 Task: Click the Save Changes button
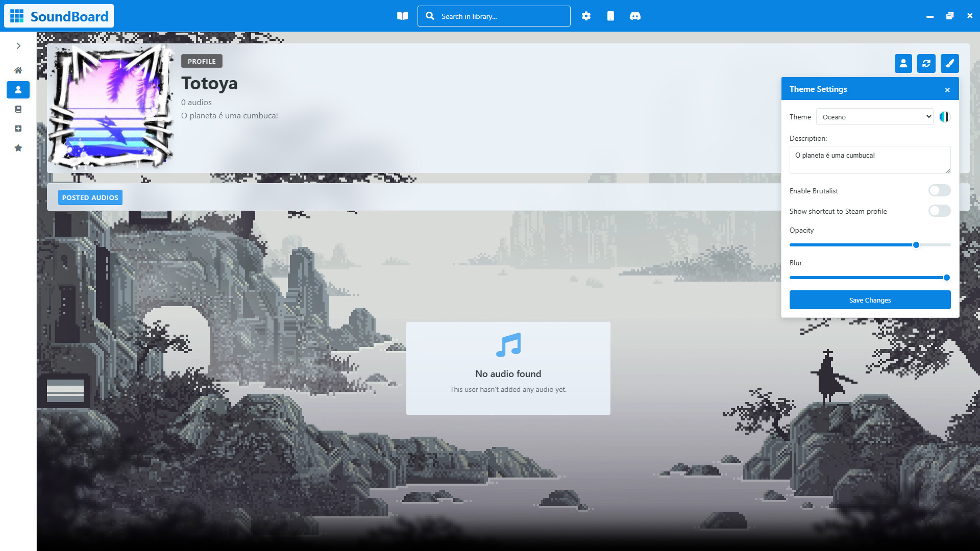tap(870, 299)
